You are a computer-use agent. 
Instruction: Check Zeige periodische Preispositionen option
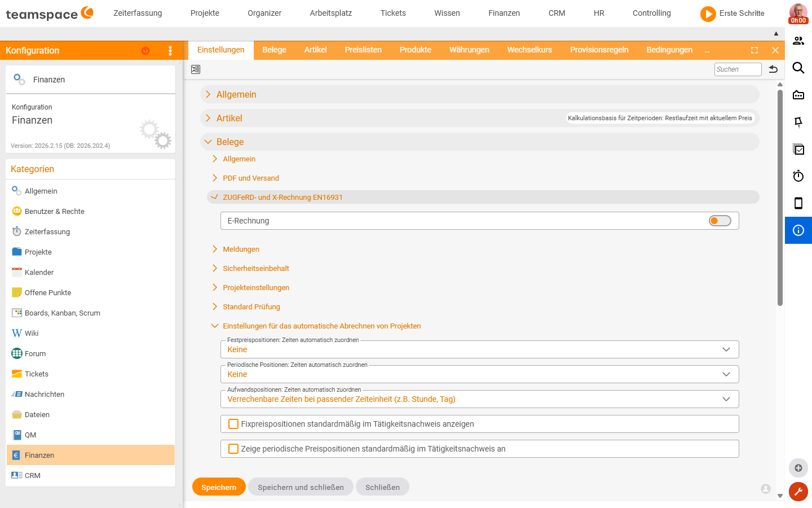233,449
